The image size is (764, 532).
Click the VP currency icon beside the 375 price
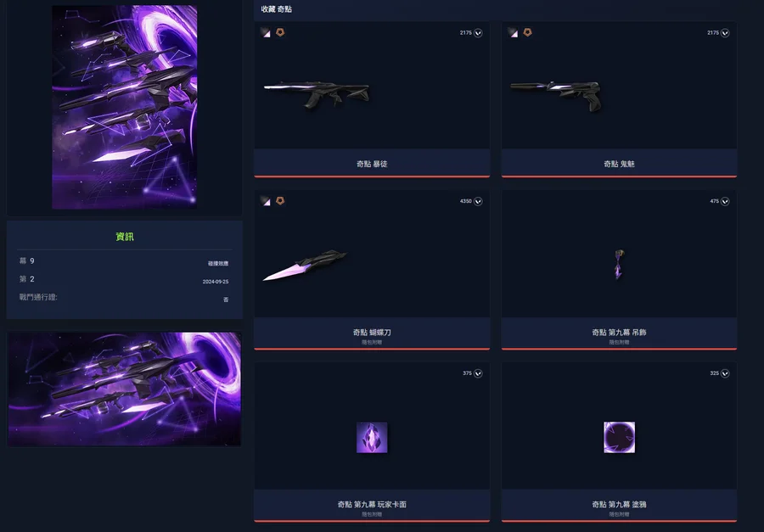[478, 373]
